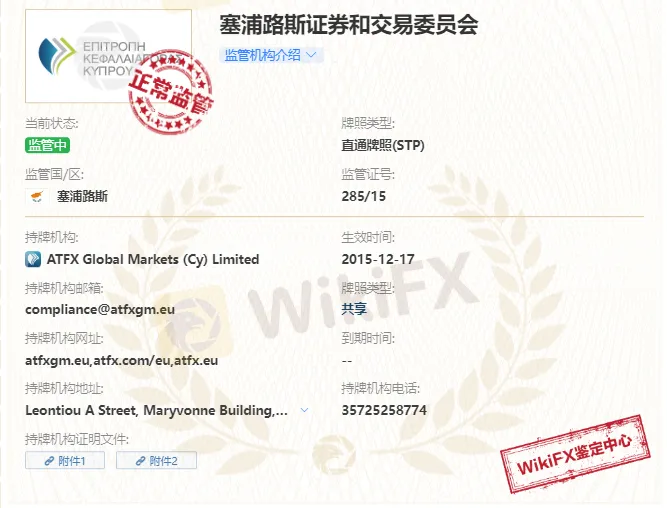
Task: Open the atfxgm.eu website addresses text
Action: (121, 359)
